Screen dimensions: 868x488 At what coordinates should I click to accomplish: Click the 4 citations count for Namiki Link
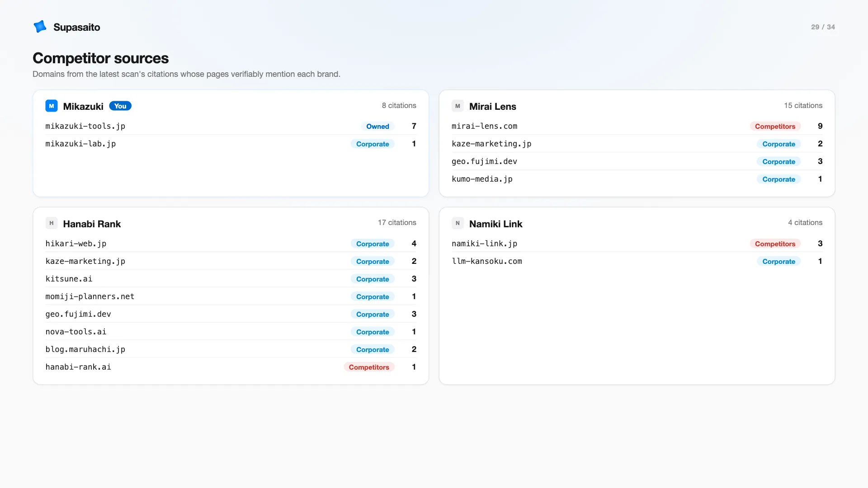pyautogui.click(x=805, y=222)
